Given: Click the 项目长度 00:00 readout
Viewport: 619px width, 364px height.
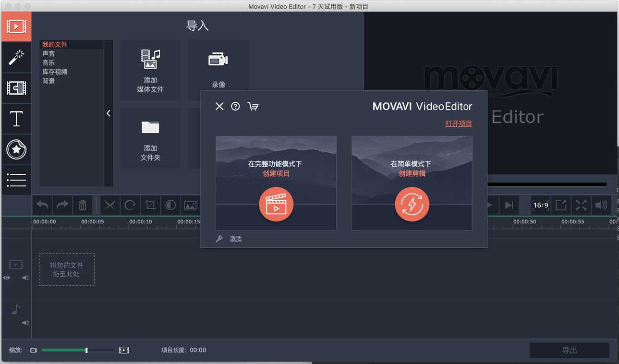Looking at the screenshot, I should 184,350.
